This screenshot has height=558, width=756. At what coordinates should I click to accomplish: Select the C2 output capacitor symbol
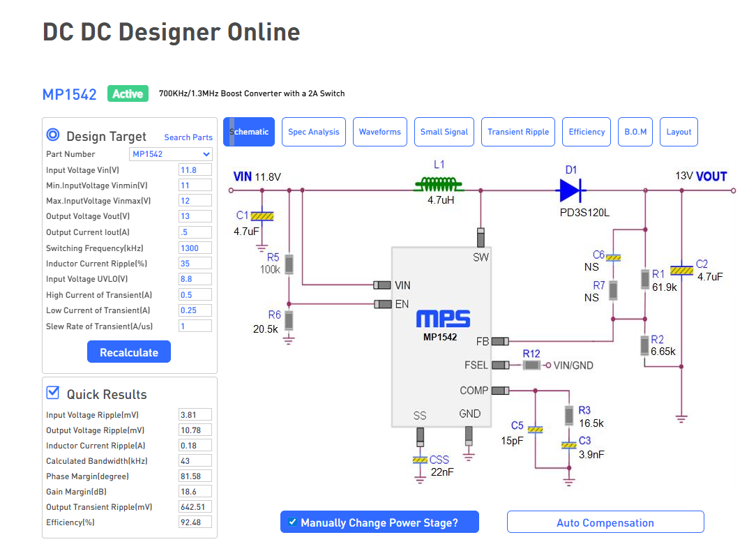point(680,270)
